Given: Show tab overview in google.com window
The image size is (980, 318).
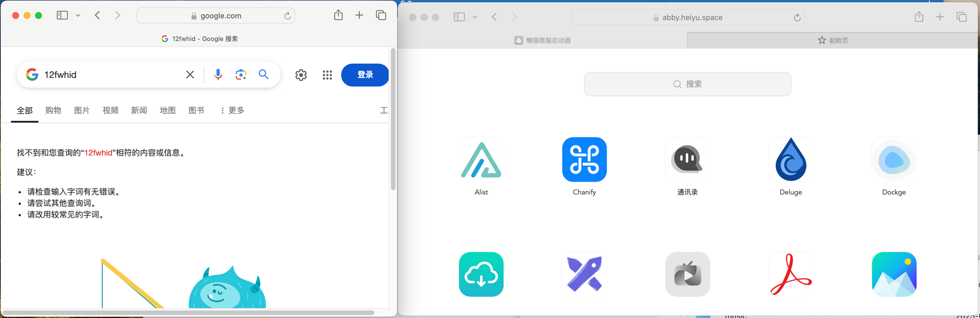Looking at the screenshot, I should coord(381,15).
